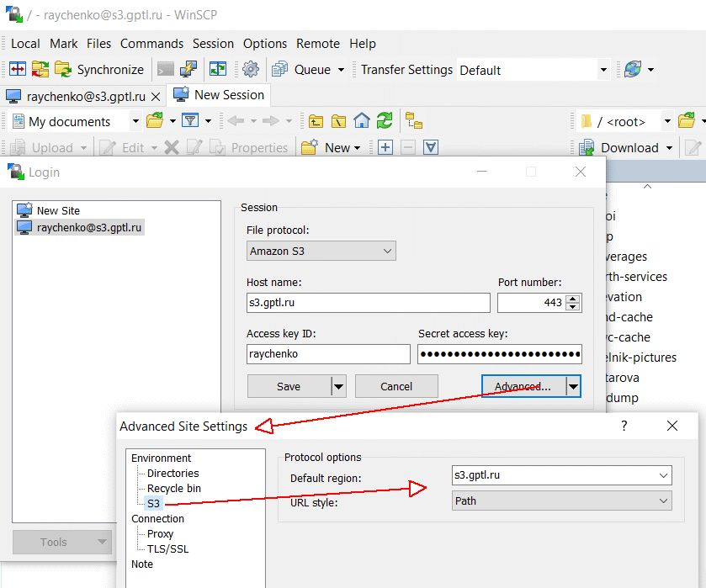Click the local parent directory icon

[x=316, y=120]
